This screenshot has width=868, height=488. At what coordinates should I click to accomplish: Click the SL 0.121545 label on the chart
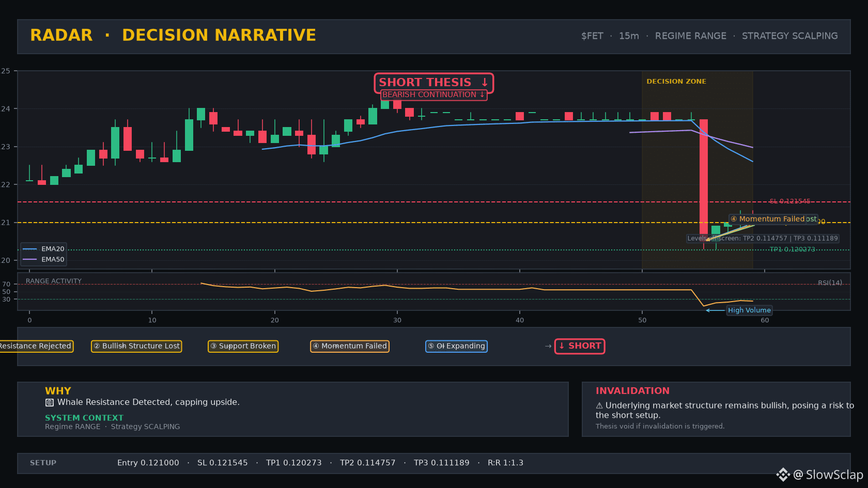[x=790, y=201]
